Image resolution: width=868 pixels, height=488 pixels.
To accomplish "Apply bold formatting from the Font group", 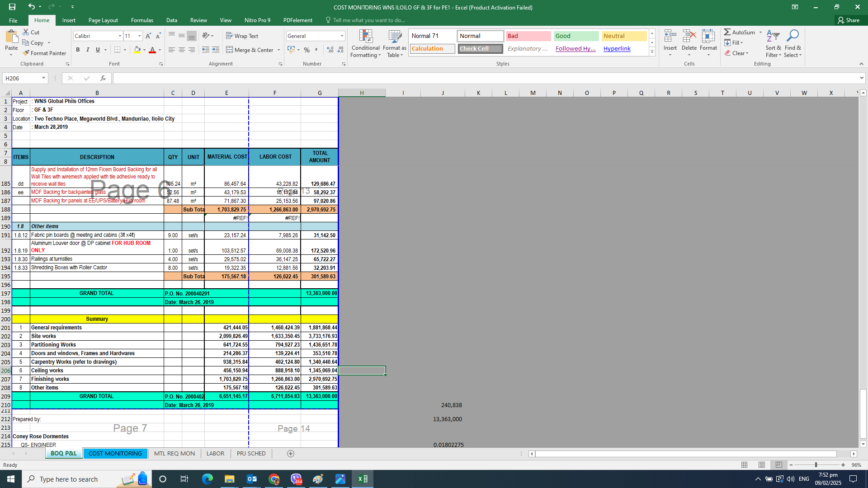I will (78, 50).
